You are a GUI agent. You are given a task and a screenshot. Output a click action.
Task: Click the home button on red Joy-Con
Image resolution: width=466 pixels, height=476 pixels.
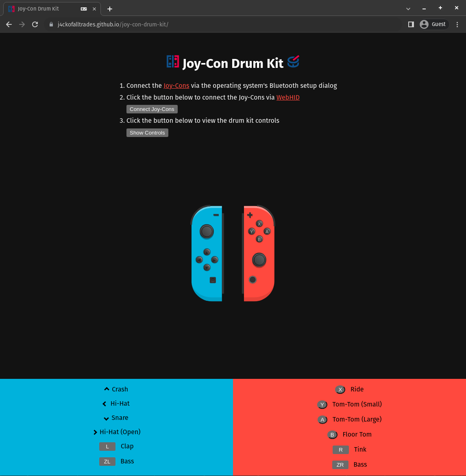253,280
